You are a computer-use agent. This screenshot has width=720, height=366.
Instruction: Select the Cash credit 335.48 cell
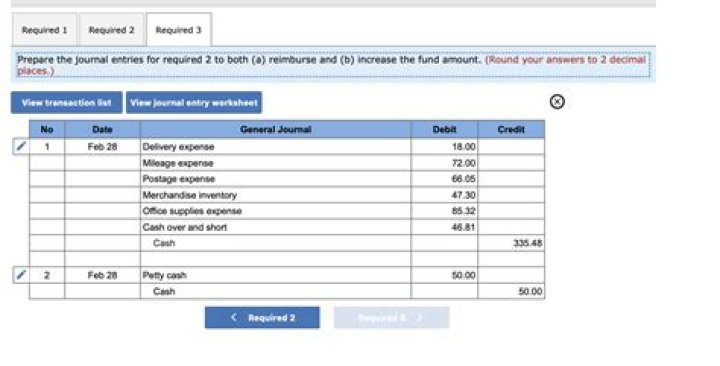coord(511,243)
